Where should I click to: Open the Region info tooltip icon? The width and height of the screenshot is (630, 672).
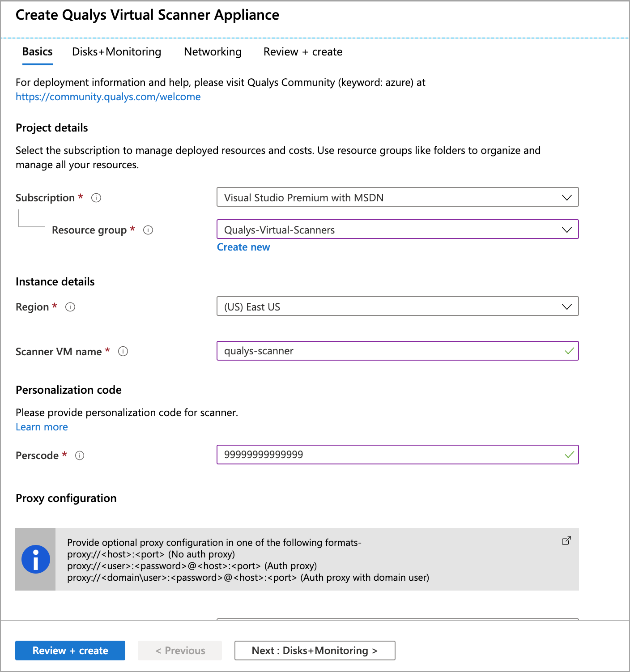[70, 307]
